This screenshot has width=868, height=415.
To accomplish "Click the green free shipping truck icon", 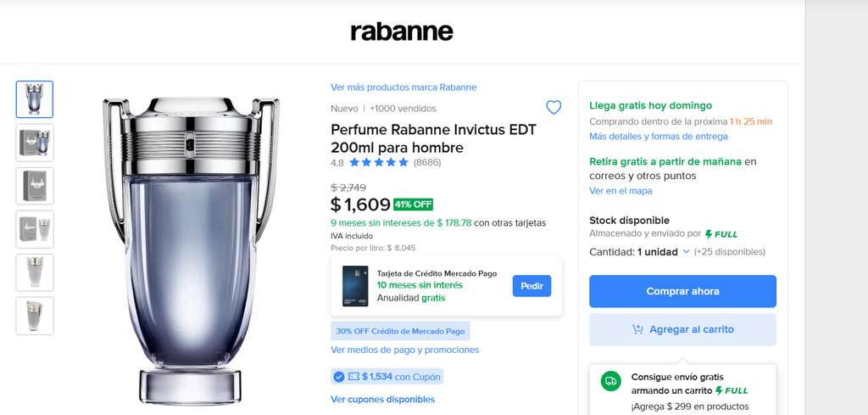I will click(610, 381).
